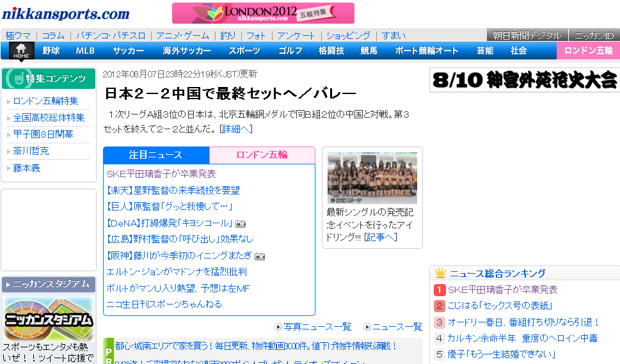Open the nikkansports.com logo
Image resolution: width=620 pixels, height=364 pixels.
pyautogui.click(x=66, y=13)
